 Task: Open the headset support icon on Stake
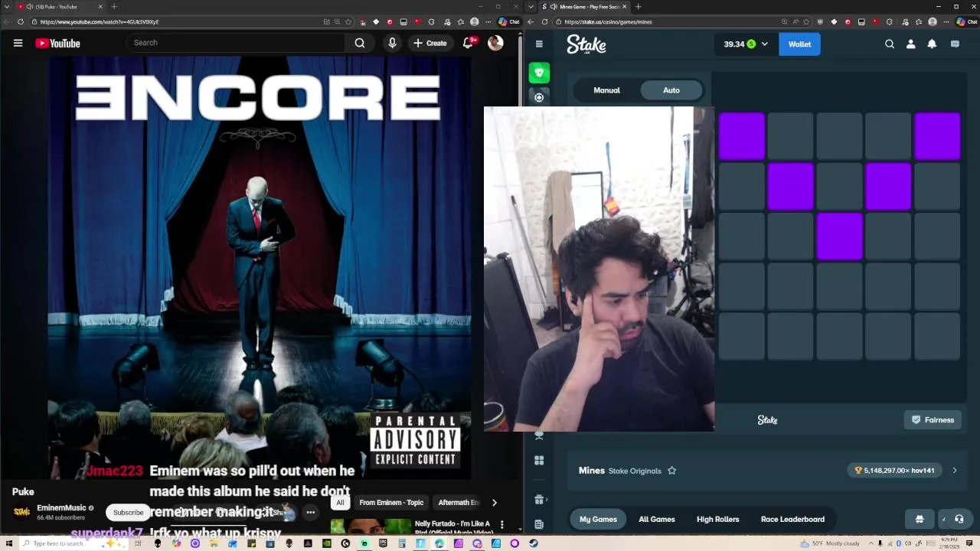tap(959, 519)
